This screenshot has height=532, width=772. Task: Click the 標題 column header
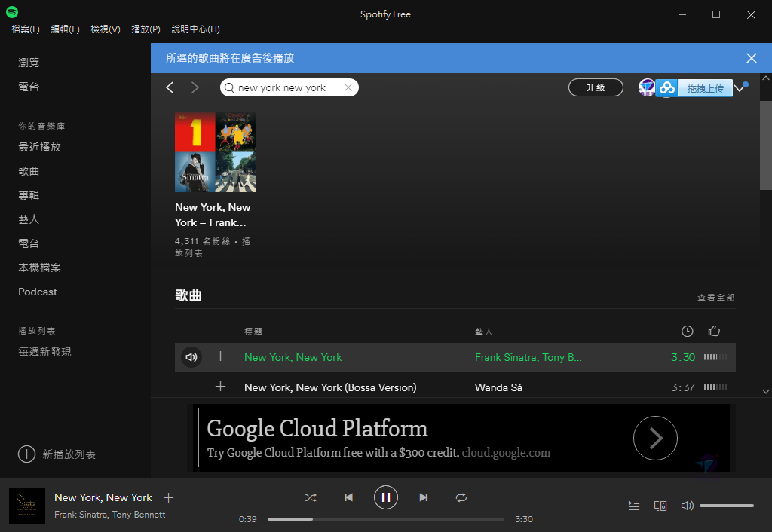pyautogui.click(x=253, y=332)
